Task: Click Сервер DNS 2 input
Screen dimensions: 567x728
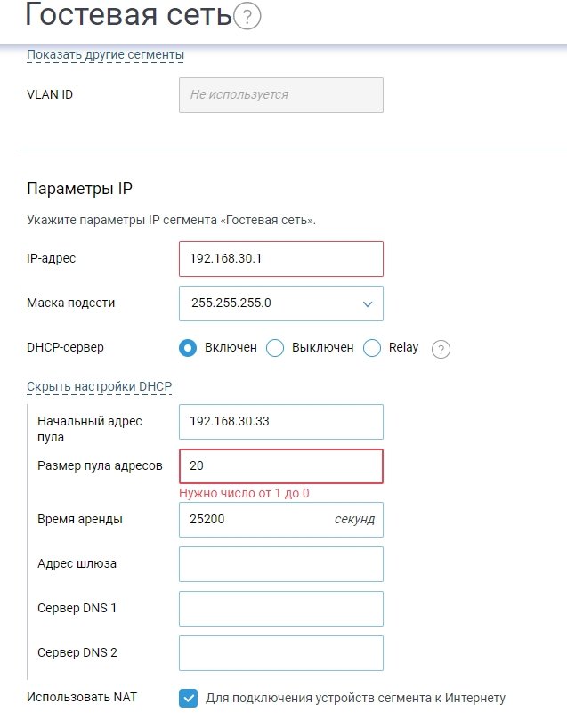Action: pos(281,653)
